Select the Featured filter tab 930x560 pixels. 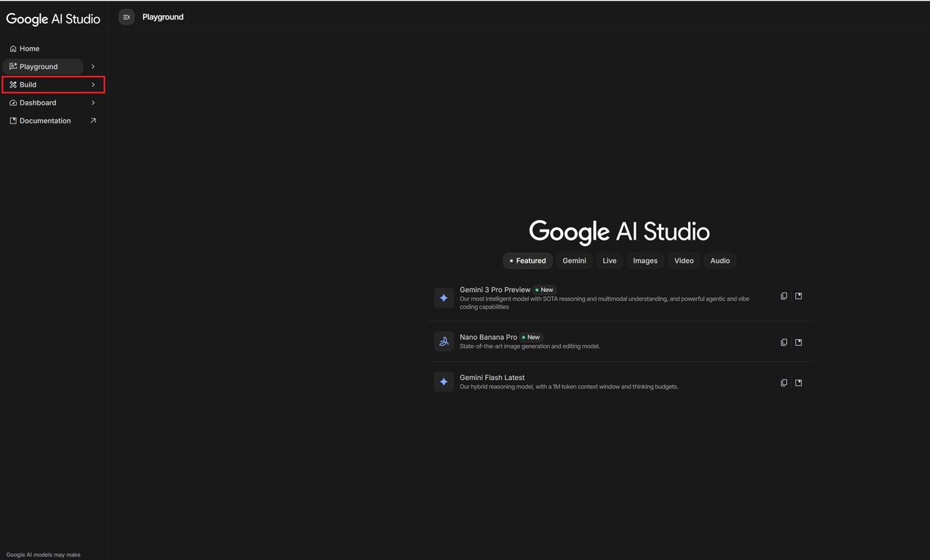[x=527, y=261]
